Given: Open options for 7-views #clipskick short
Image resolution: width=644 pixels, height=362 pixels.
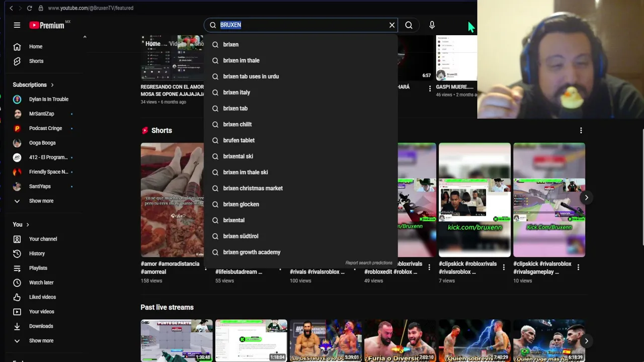Looking at the screenshot, I should 504,268.
